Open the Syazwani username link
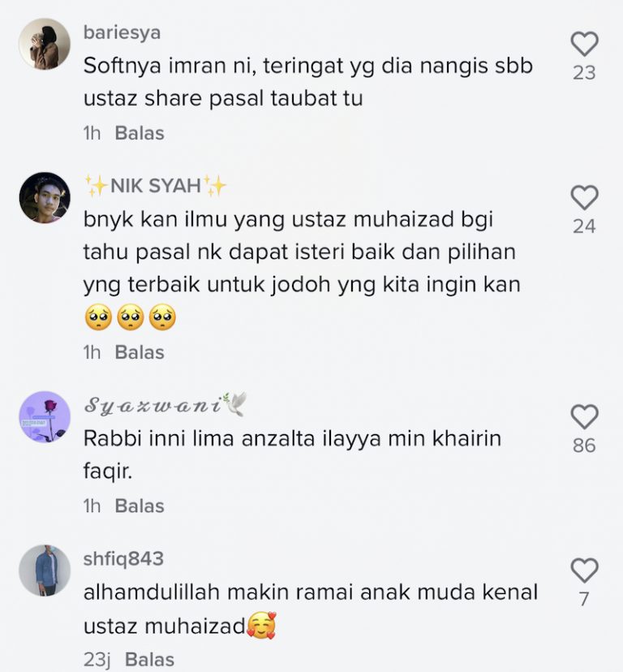The image size is (623, 672). 165,404
